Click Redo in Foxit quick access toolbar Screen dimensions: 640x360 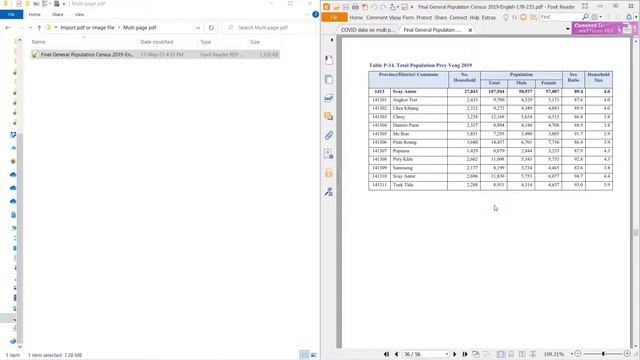(383, 7)
